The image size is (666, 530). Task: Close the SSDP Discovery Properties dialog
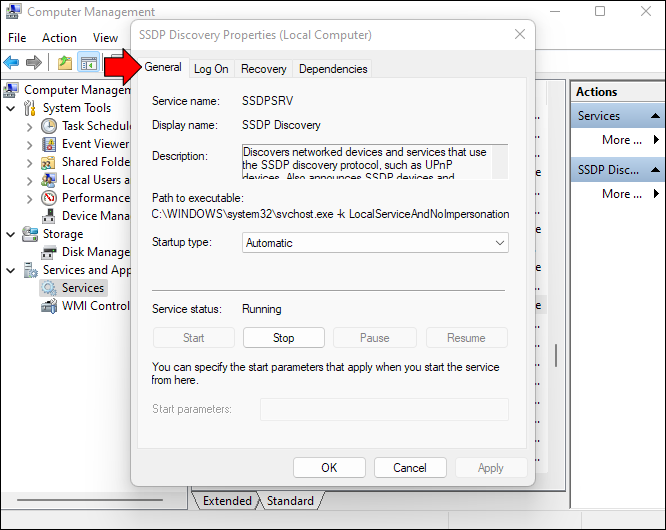click(x=520, y=34)
